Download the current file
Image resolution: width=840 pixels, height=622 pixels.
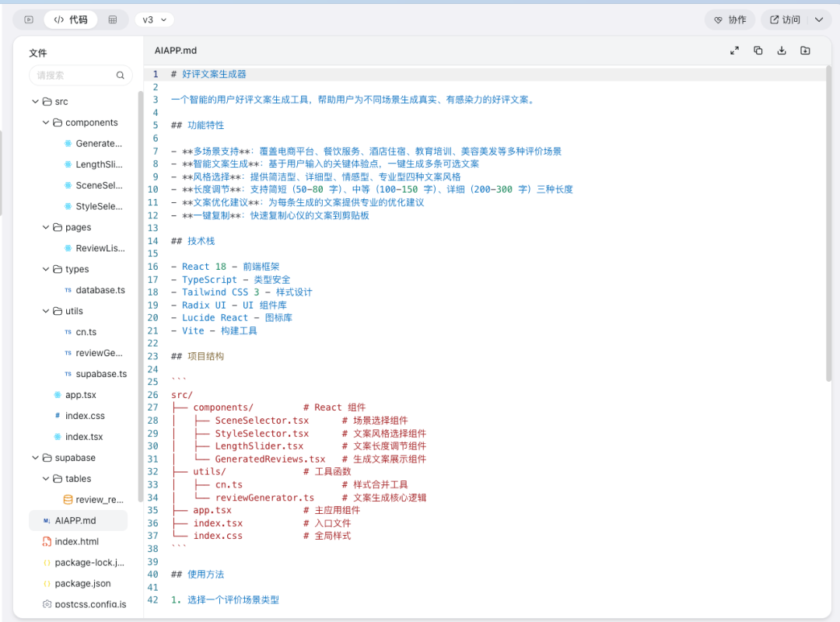782,51
